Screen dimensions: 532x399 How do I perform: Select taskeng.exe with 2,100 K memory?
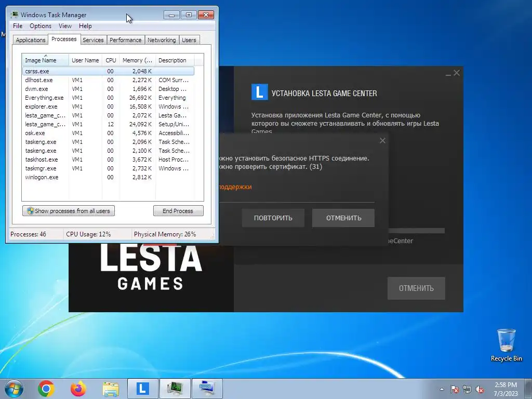(x=108, y=151)
